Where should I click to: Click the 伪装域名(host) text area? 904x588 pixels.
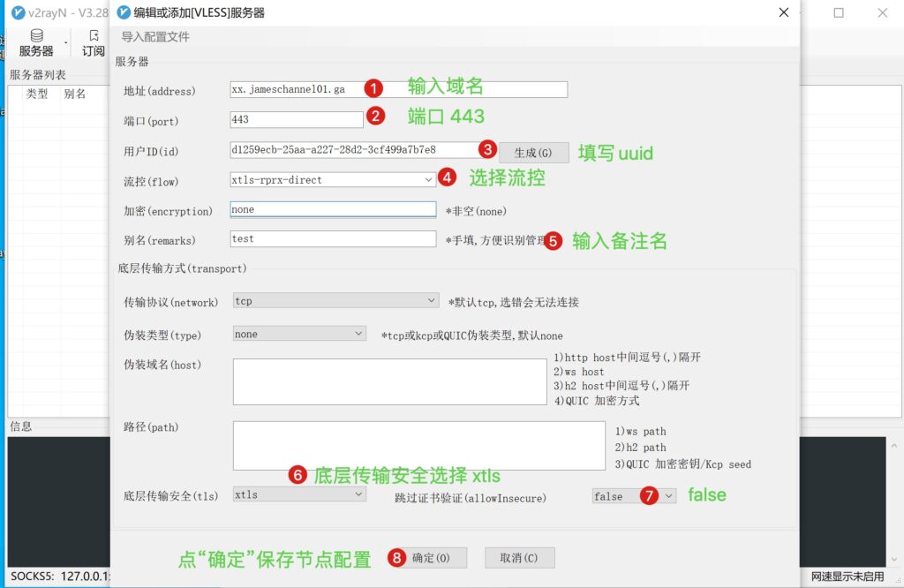(x=389, y=381)
